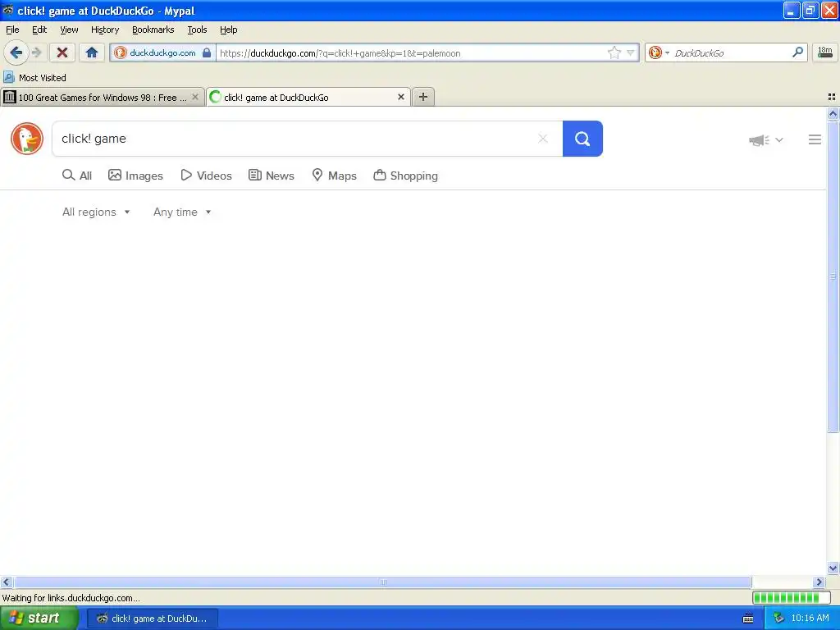
Task: Click the DuckDuckGo duck logo
Action: click(27, 139)
